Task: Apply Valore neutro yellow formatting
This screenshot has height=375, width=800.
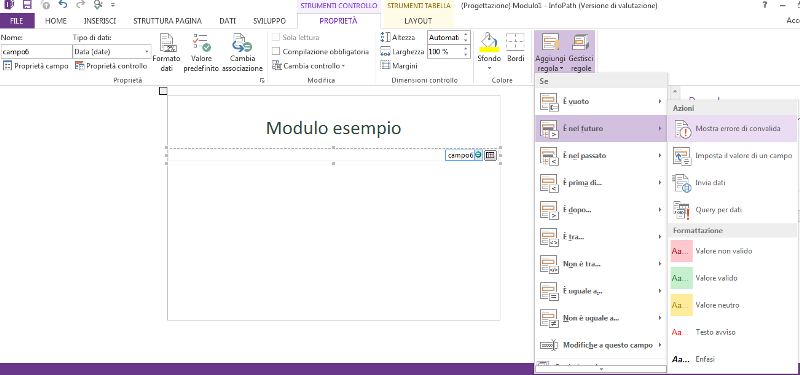Action: point(733,305)
